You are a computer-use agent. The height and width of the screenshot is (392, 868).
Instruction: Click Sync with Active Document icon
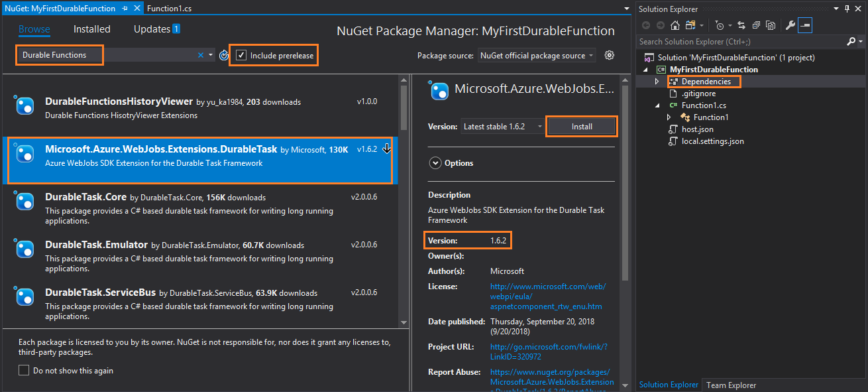741,25
